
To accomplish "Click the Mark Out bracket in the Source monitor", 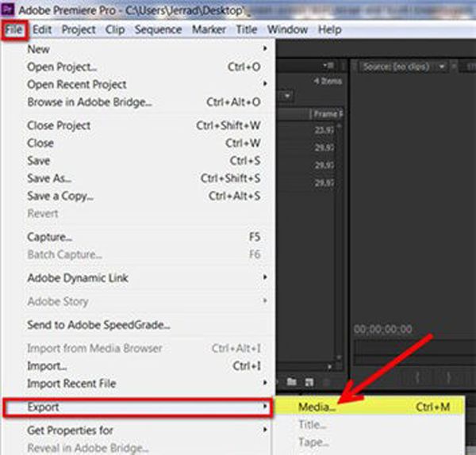I will point(448,378).
